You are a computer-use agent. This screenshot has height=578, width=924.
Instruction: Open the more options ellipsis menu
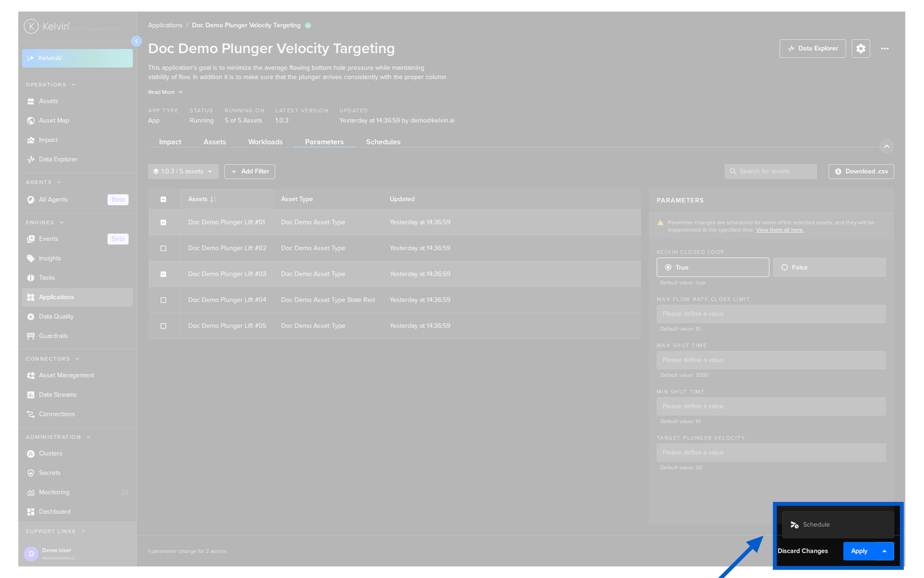tap(885, 49)
